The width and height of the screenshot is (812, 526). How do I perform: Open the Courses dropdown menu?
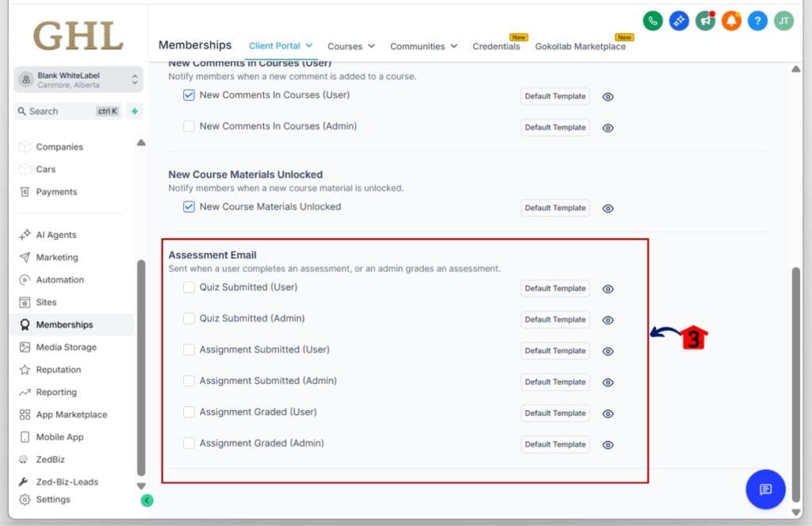350,47
